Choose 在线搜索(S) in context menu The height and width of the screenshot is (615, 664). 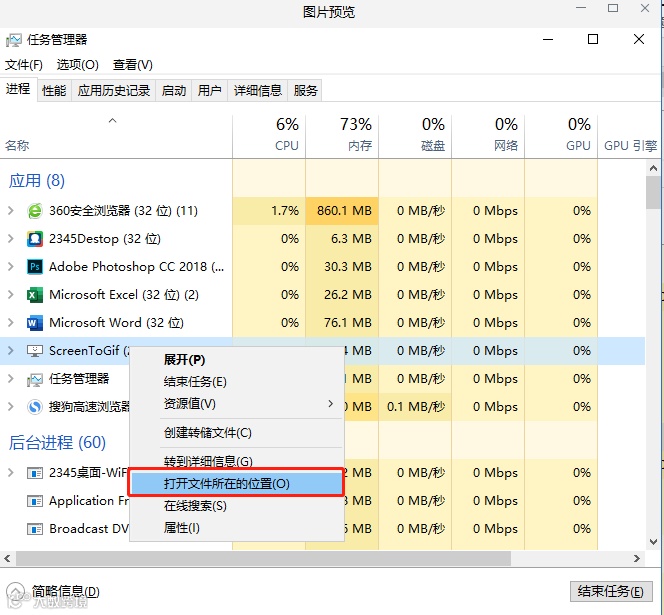(237, 506)
